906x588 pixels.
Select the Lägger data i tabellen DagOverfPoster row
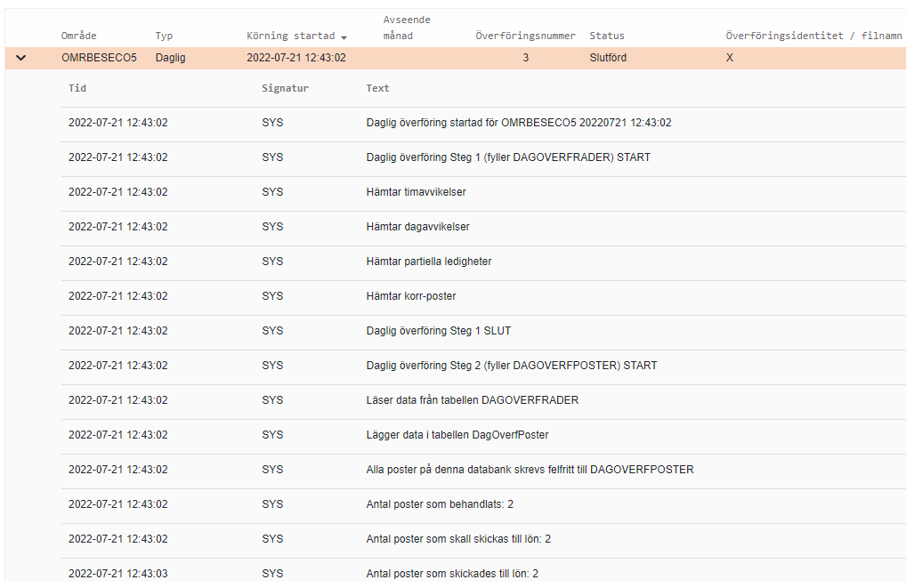[x=457, y=435]
